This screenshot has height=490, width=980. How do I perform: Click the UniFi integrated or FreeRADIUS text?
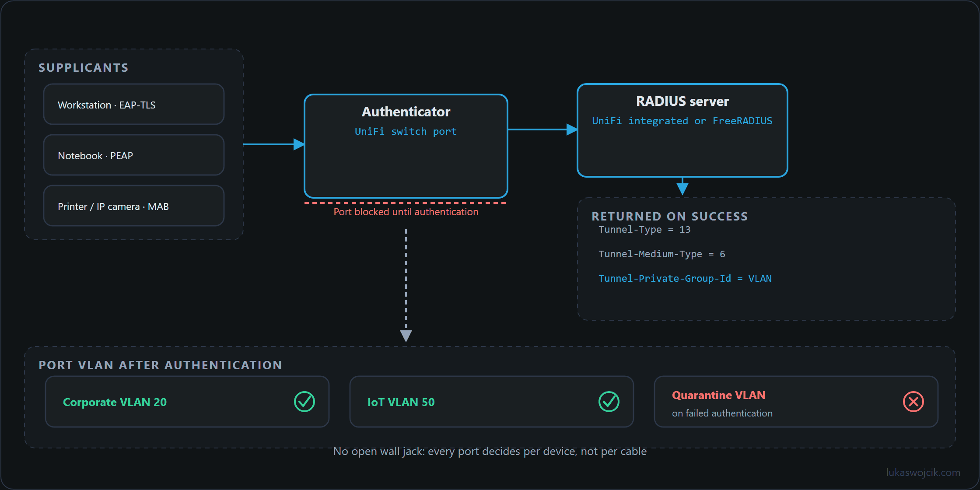coord(682,121)
